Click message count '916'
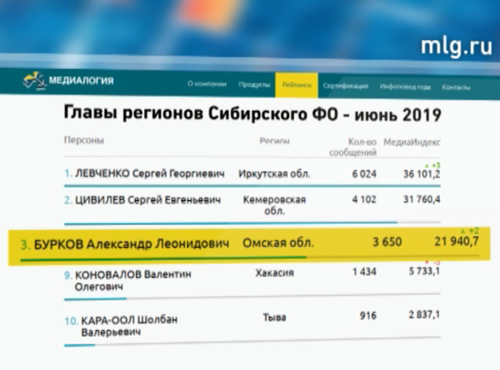This screenshot has width=500, height=370. pos(368,315)
